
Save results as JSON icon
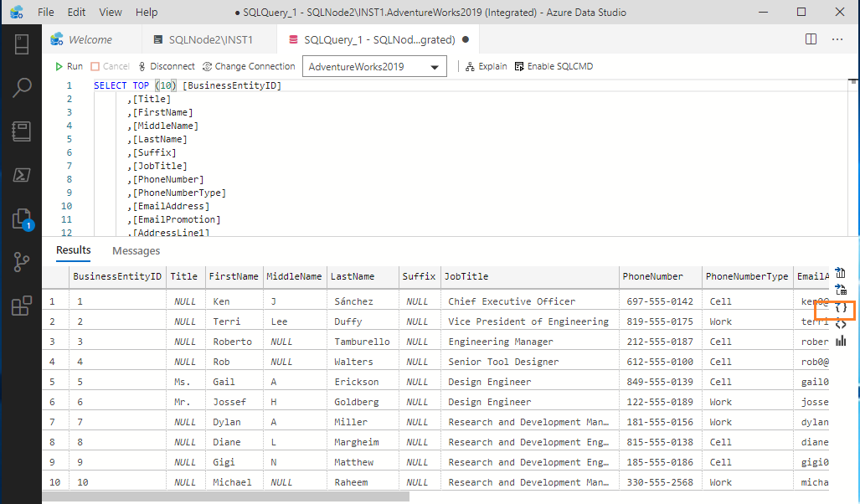[x=841, y=308]
